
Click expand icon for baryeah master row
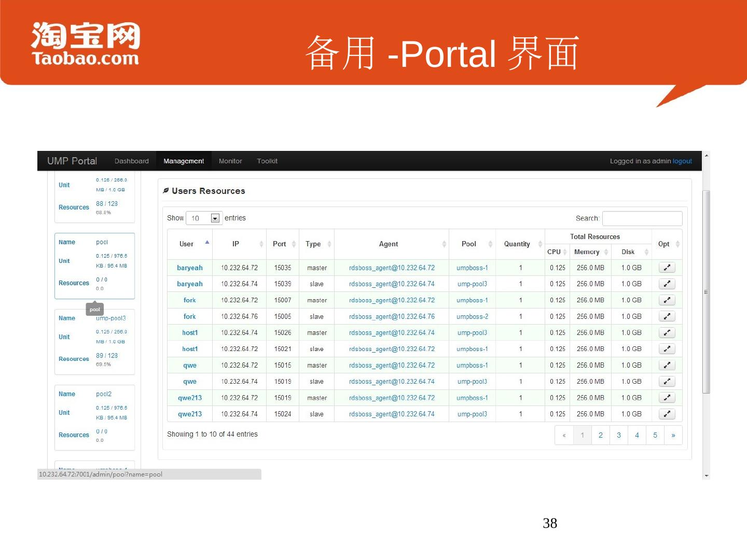coord(667,268)
